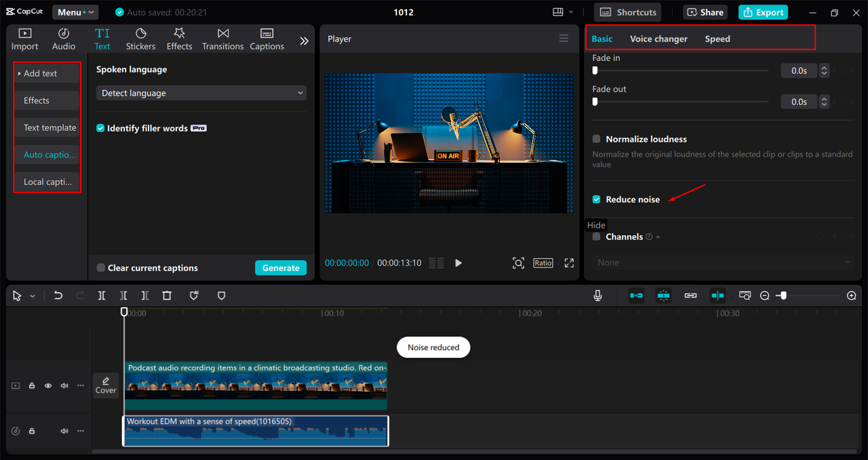Screen dimensions: 868x460
Task: Click the Cover edit button
Action: [106, 385]
